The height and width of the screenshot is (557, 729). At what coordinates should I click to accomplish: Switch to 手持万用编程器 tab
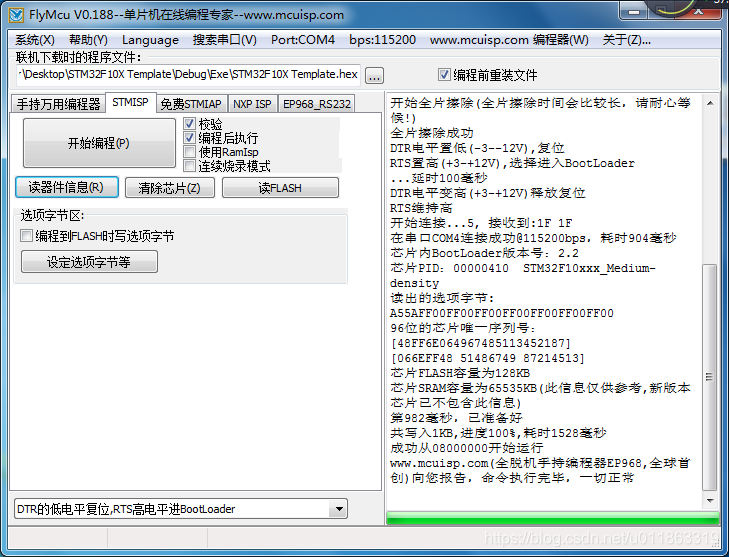point(59,104)
